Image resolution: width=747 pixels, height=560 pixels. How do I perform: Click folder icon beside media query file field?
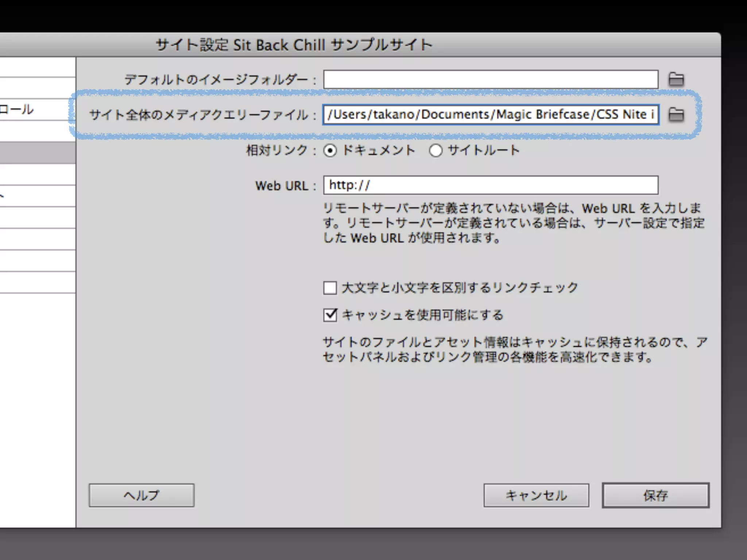click(676, 114)
